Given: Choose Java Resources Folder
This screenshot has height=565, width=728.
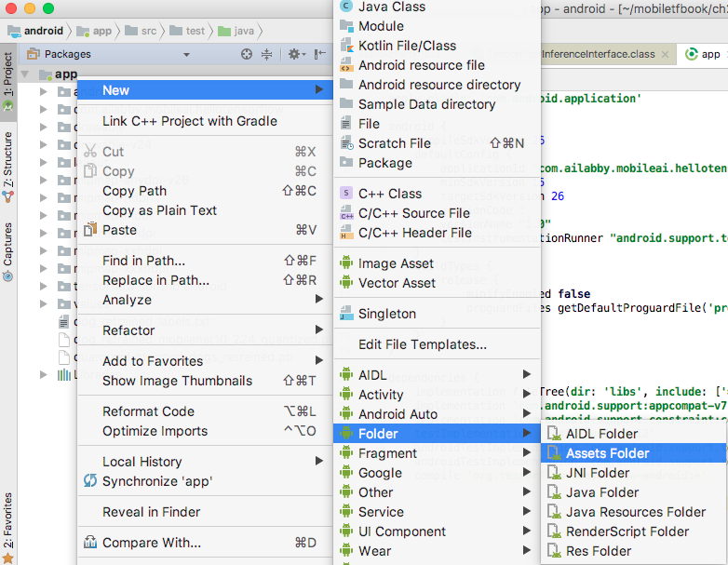Looking at the screenshot, I should tap(634, 512).
